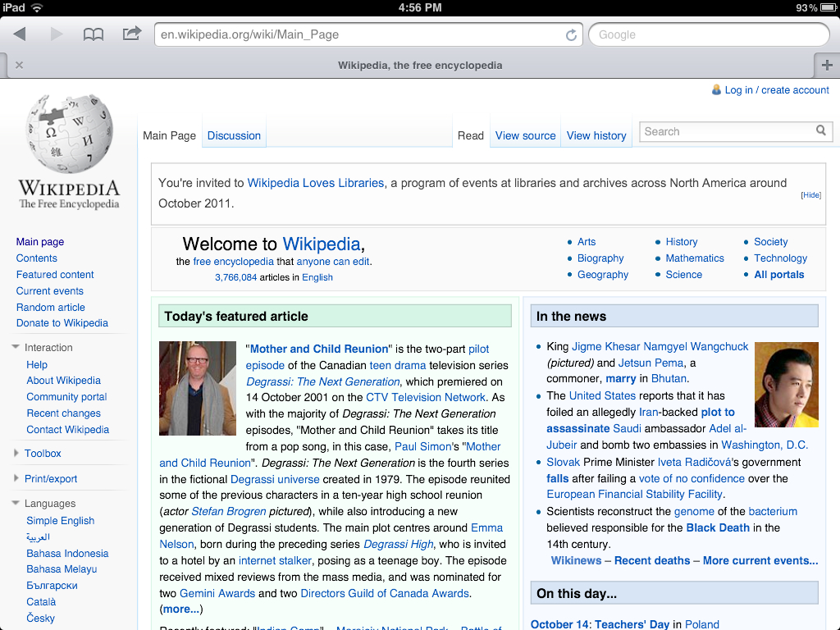Switch to the Discussion tab
Image resolution: width=840 pixels, height=630 pixels.
click(x=234, y=135)
